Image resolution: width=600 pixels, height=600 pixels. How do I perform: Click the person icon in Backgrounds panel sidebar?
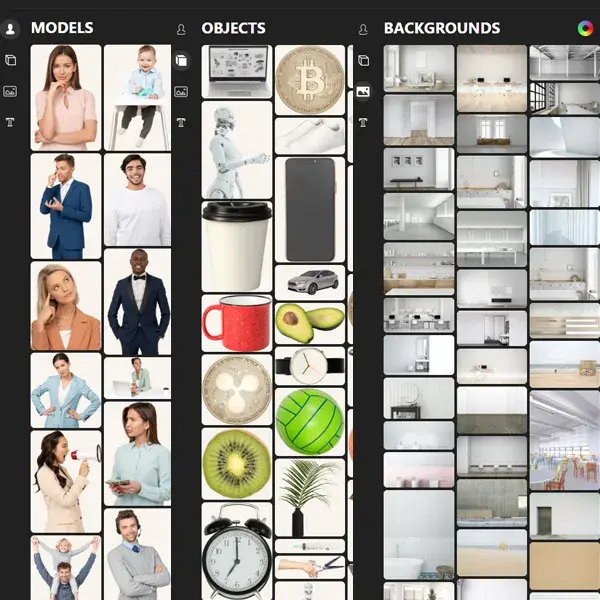pyautogui.click(x=363, y=29)
